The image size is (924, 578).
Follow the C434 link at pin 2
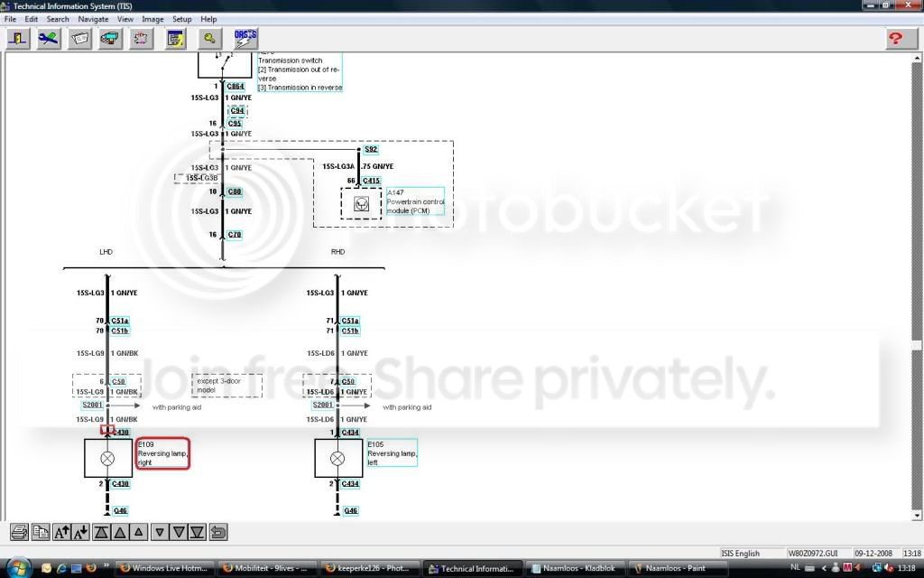(350, 484)
